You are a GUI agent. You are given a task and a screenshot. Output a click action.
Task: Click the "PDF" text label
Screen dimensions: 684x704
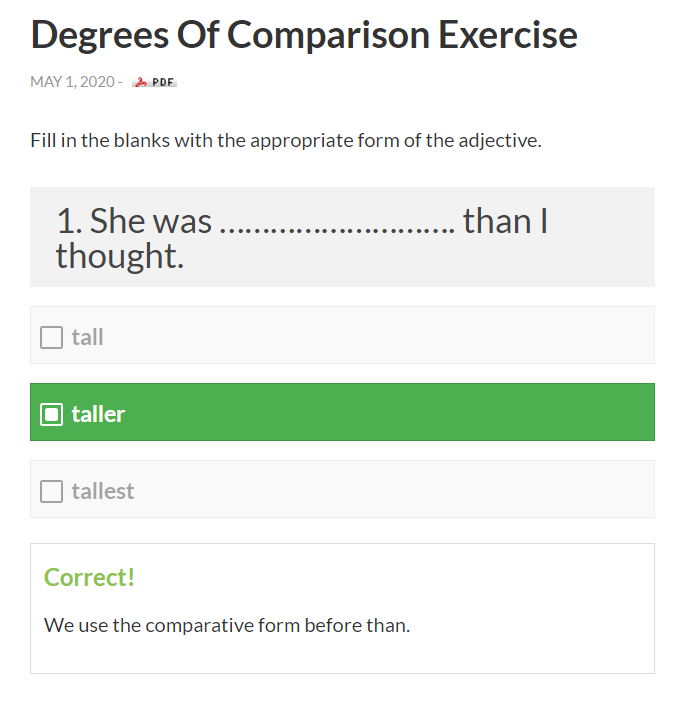[164, 82]
